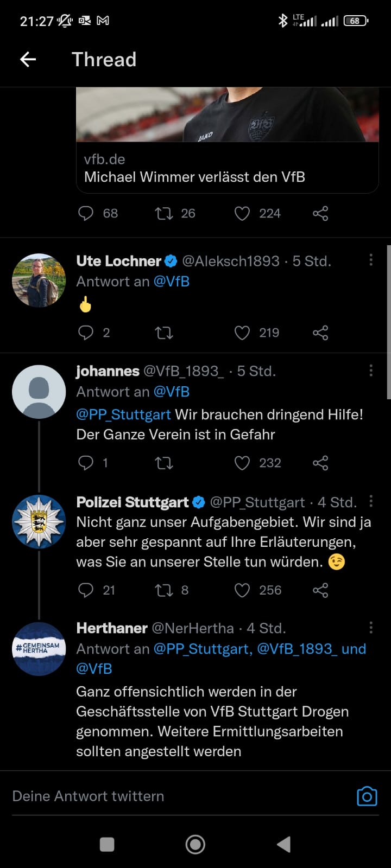Viewport: 391px width, 868px height.
Task: Reply to the johannes tweet
Action: [x=86, y=463]
